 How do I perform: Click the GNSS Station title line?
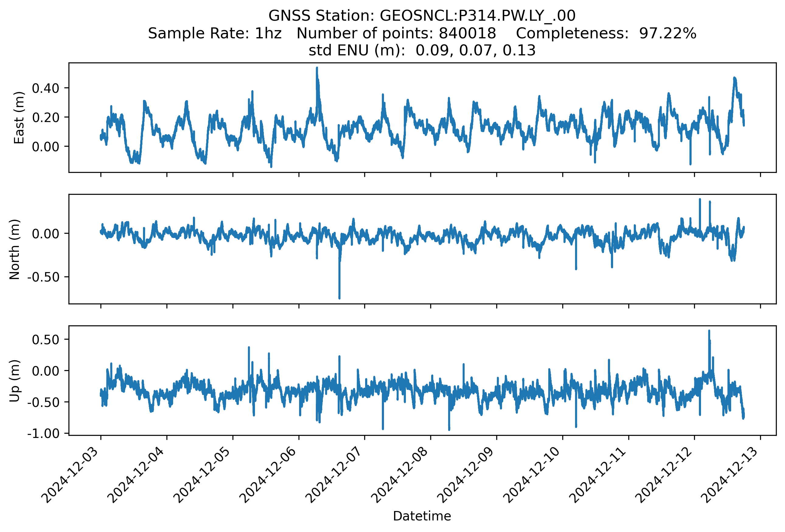click(x=422, y=16)
